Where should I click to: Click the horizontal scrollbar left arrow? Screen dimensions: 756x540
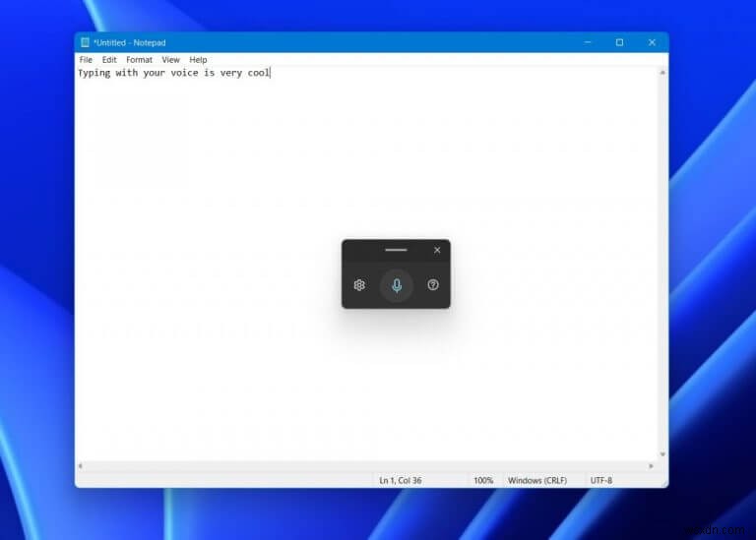point(81,466)
